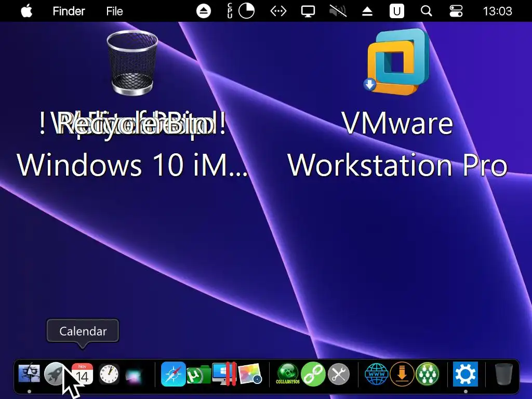Image resolution: width=532 pixels, height=399 pixels.
Task: Open Spotlight search magnifier
Action: point(426,11)
